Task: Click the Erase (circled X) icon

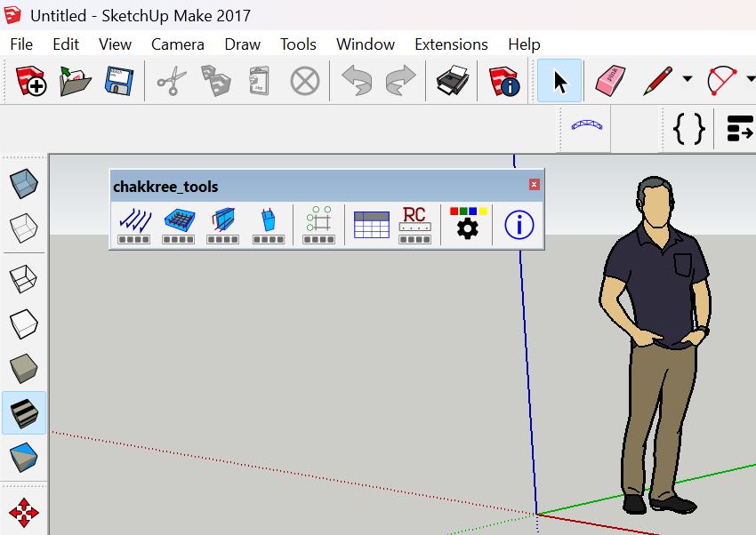Action: [x=305, y=80]
